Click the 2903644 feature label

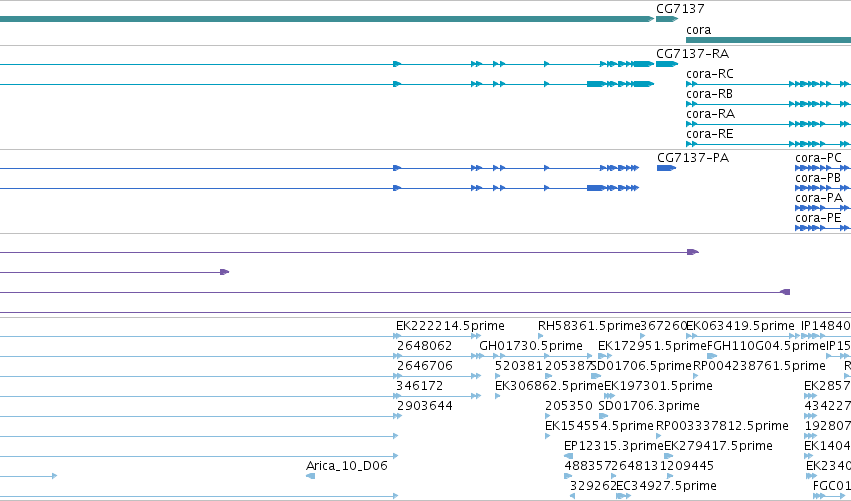[x=424, y=406]
